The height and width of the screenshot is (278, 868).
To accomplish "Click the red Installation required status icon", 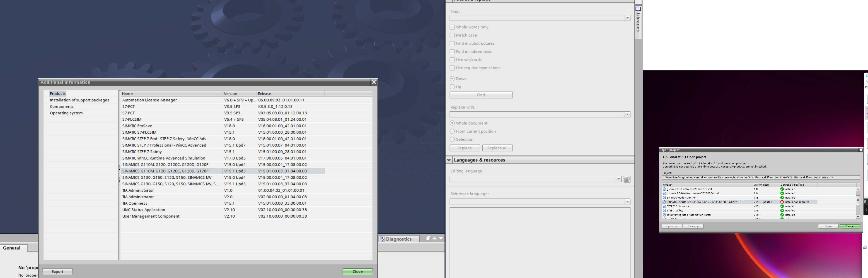I will [x=782, y=202].
